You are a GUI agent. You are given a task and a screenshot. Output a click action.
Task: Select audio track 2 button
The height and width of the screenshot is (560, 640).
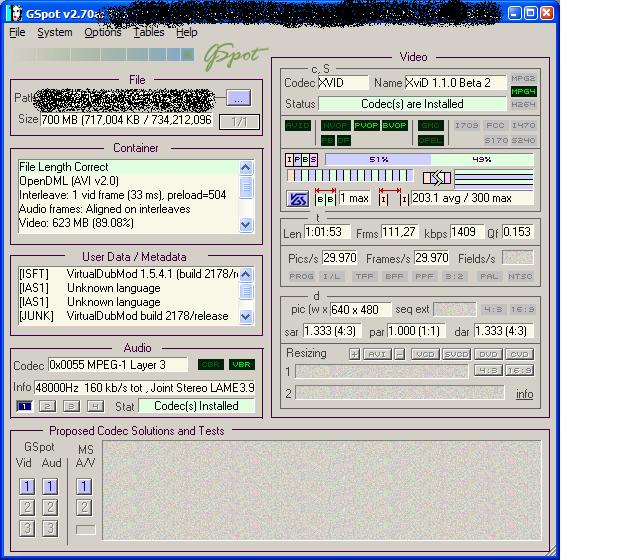click(x=48, y=406)
